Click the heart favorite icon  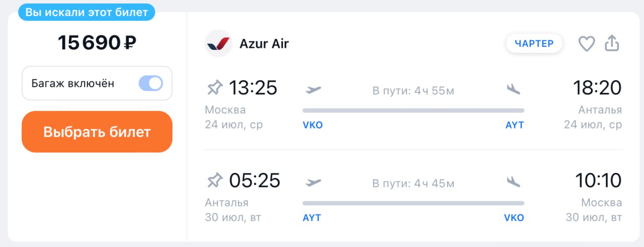[x=586, y=44]
